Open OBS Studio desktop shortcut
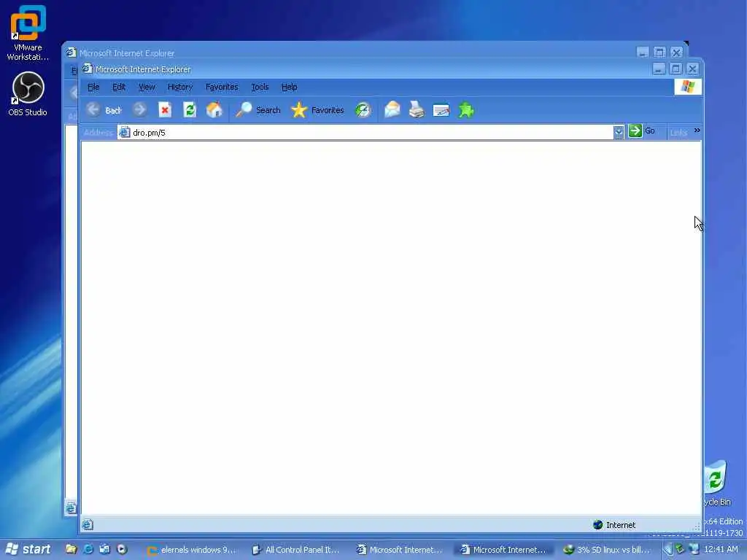The height and width of the screenshot is (560, 747). point(28,94)
